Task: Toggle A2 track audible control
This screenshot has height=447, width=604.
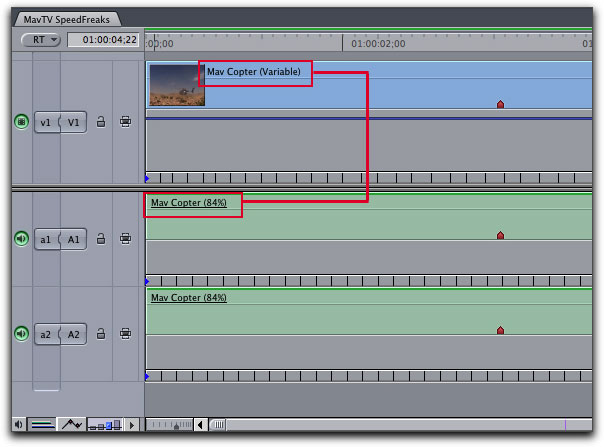Action: point(21,334)
